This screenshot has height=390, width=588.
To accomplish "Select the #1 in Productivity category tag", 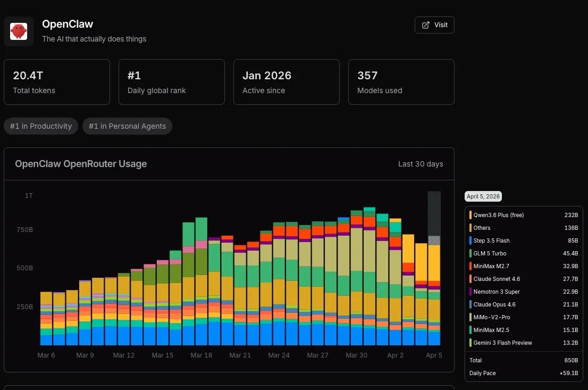I will click(40, 126).
